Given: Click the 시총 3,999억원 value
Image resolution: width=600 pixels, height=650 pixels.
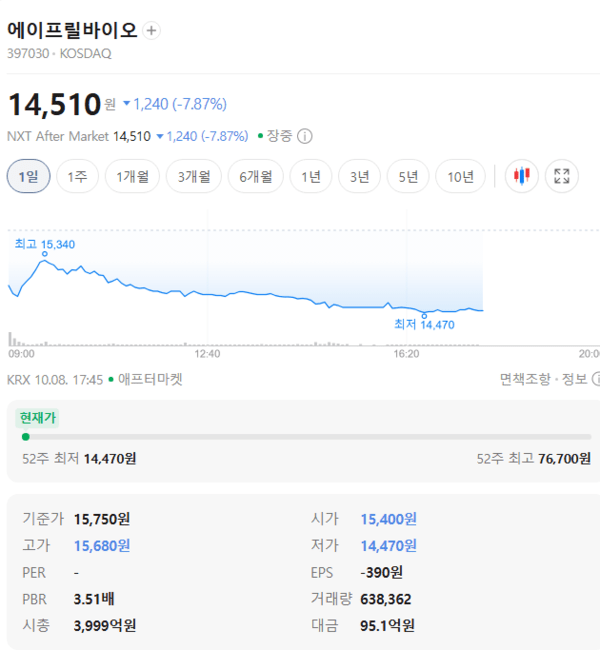Looking at the screenshot, I should click(105, 626).
